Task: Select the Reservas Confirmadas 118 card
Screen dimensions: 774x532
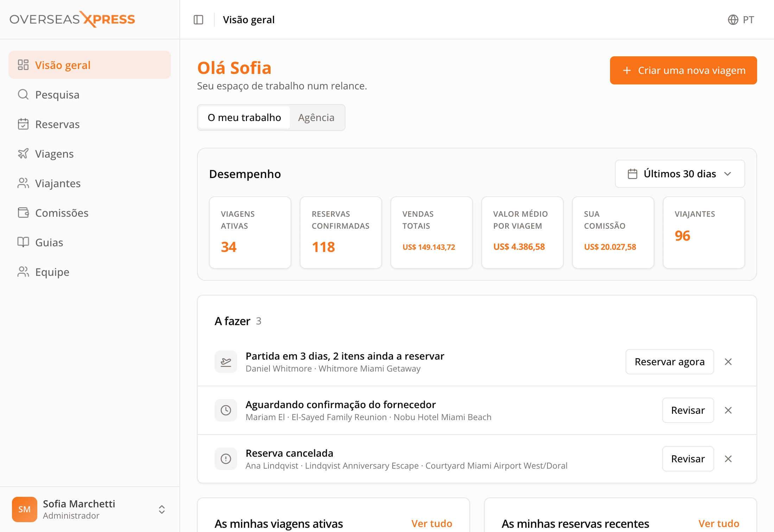Action: [341, 233]
